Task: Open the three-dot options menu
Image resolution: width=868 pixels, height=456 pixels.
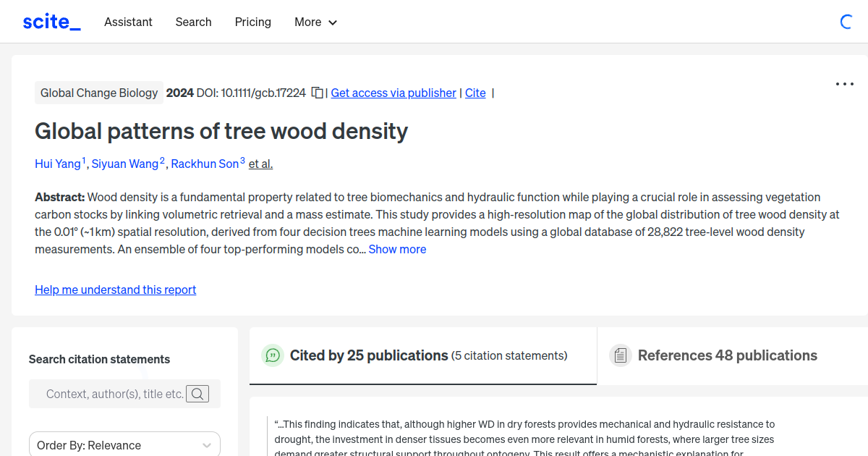Action: point(844,84)
